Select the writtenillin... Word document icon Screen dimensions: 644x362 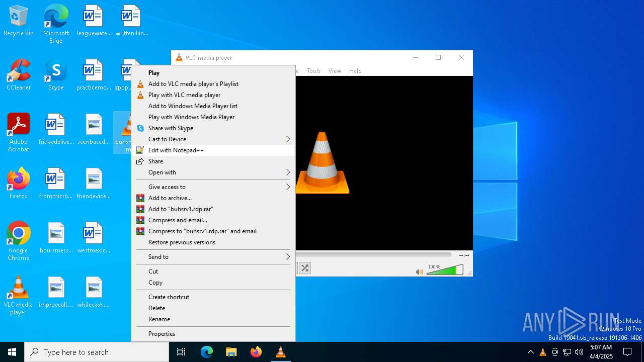(x=132, y=21)
